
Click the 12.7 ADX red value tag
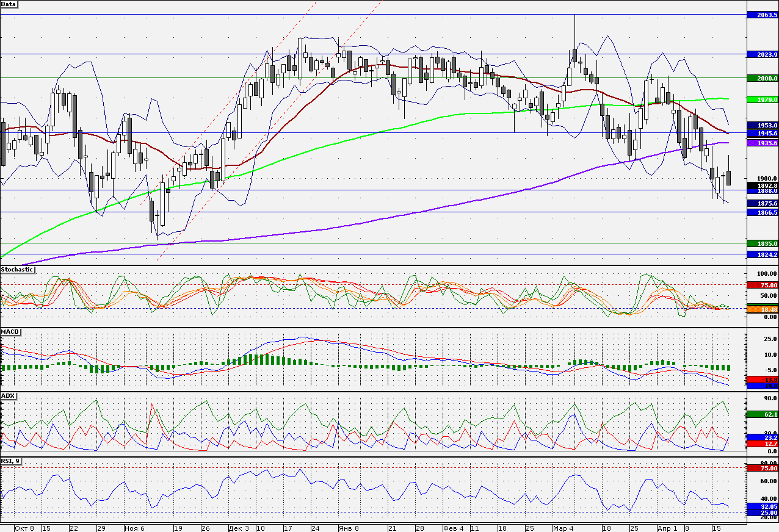pyautogui.click(x=763, y=444)
